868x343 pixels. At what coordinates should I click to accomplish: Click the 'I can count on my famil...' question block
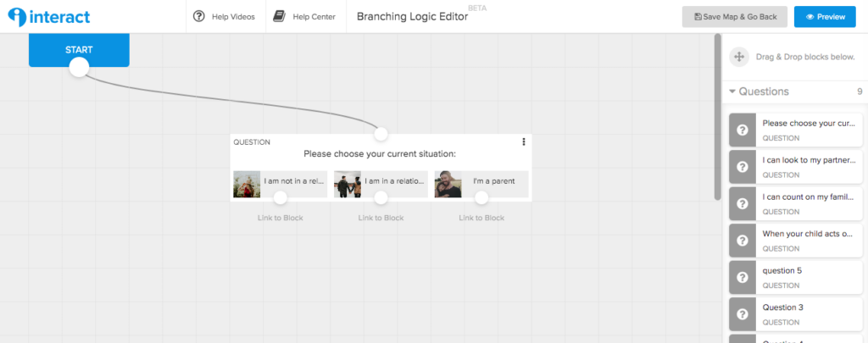pyautogui.click(x=795, y=203)
